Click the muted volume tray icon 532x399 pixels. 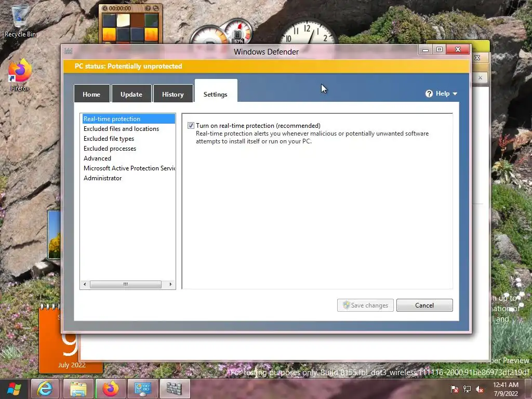point(480,389)
